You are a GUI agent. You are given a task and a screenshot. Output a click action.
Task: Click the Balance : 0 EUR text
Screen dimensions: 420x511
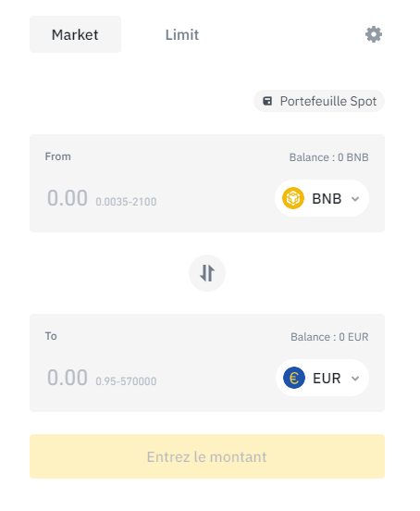click(329, 337)
